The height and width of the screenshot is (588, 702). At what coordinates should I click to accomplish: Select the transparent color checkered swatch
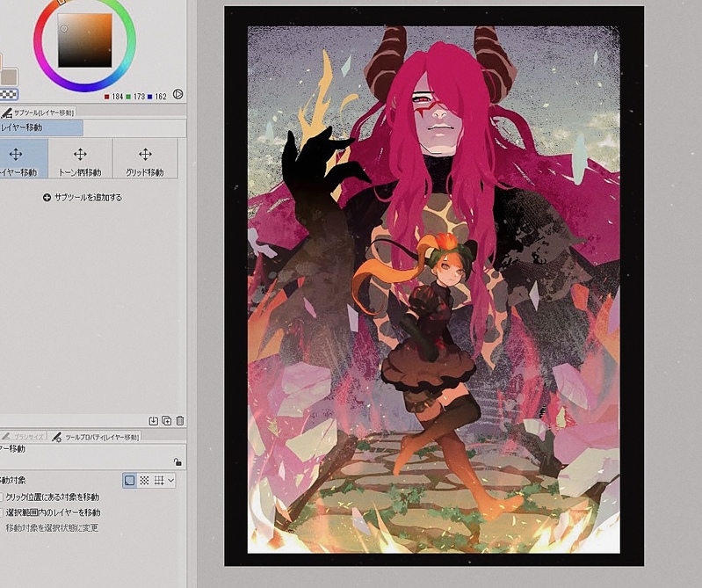click(9, 95)
